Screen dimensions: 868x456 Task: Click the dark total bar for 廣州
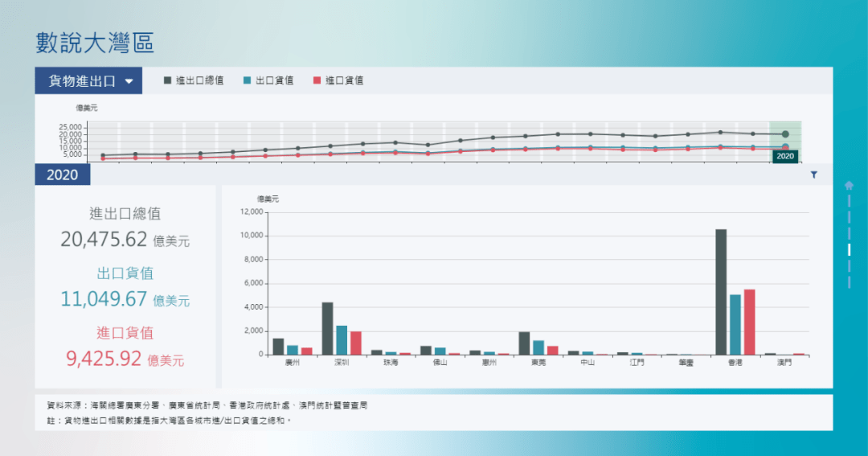pos(278,346)
